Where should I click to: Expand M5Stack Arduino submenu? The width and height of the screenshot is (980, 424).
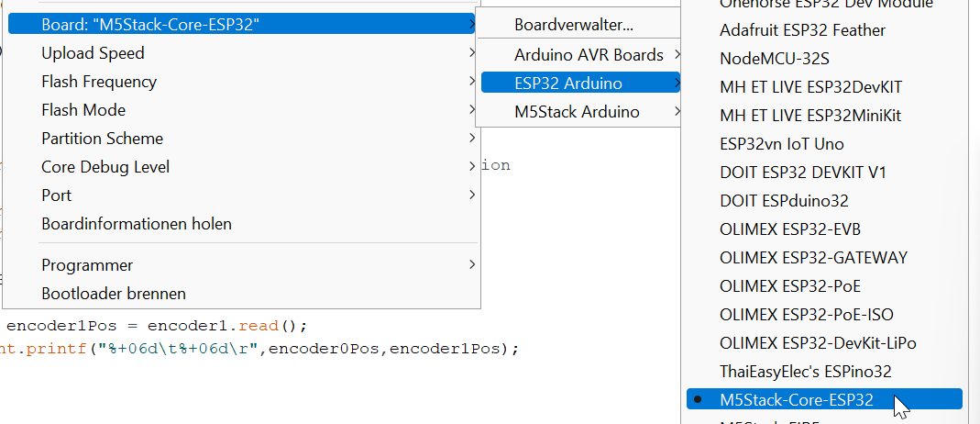click(580, 112)
